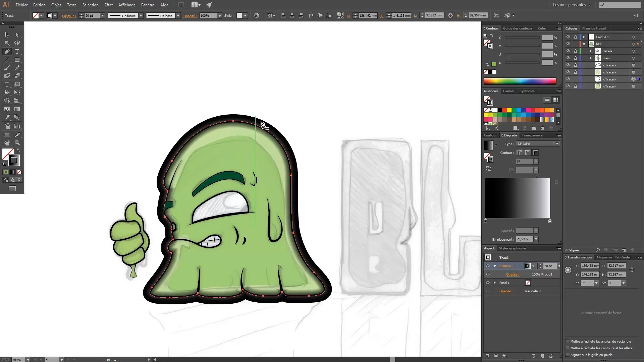Screen dimensions: 644x362
Task: Select the Line Segment tool
Action: coord(7,60)
